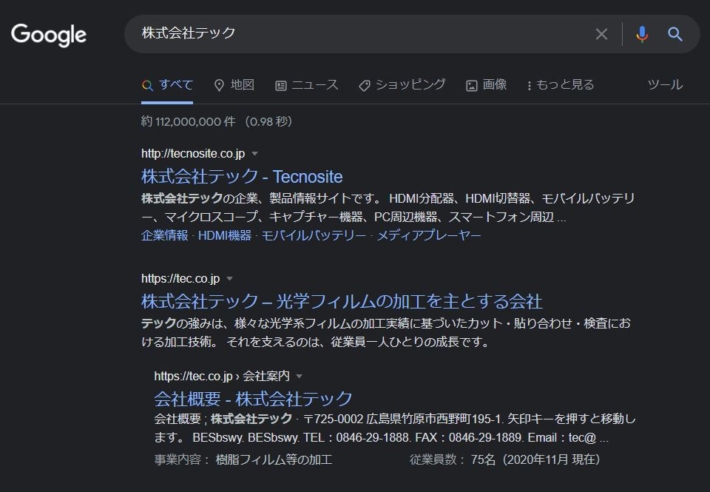Expand the もっと見る menu
This screenshot has width=710, height=492.
pos(561,85)
